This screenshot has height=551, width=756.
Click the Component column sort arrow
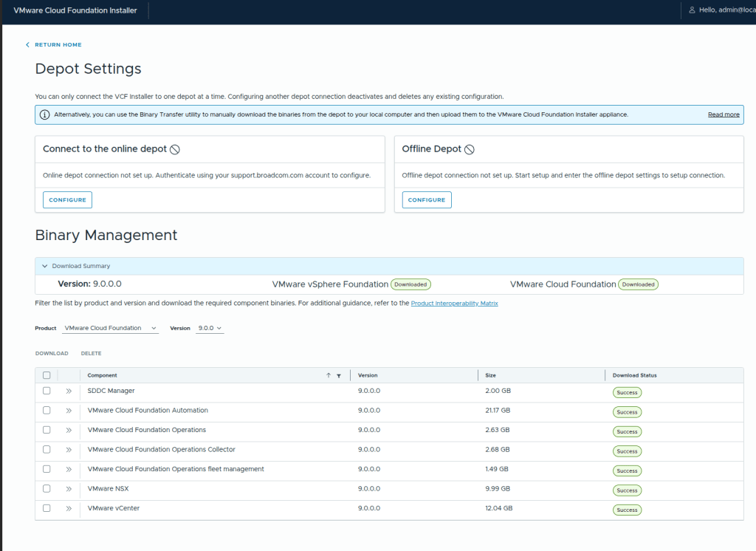(x=329, y=375)
